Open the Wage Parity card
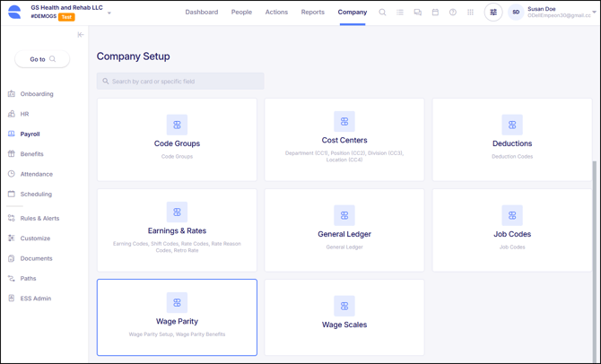The height and width of the screenshot is (364, 601). 177,317
